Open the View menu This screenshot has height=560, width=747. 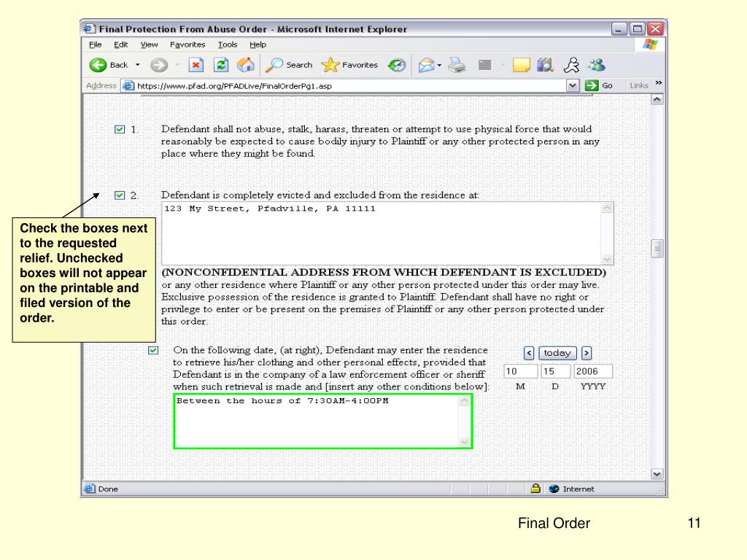coord(150,44)
